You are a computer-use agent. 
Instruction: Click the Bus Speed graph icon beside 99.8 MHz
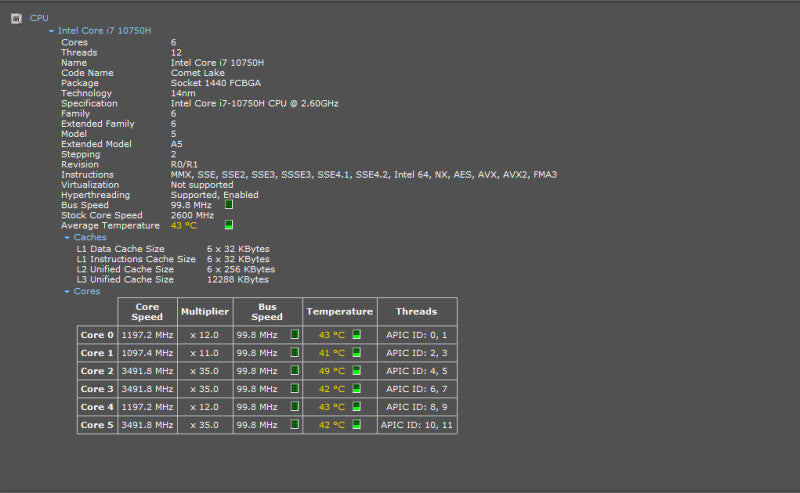(x=229, y=205)
